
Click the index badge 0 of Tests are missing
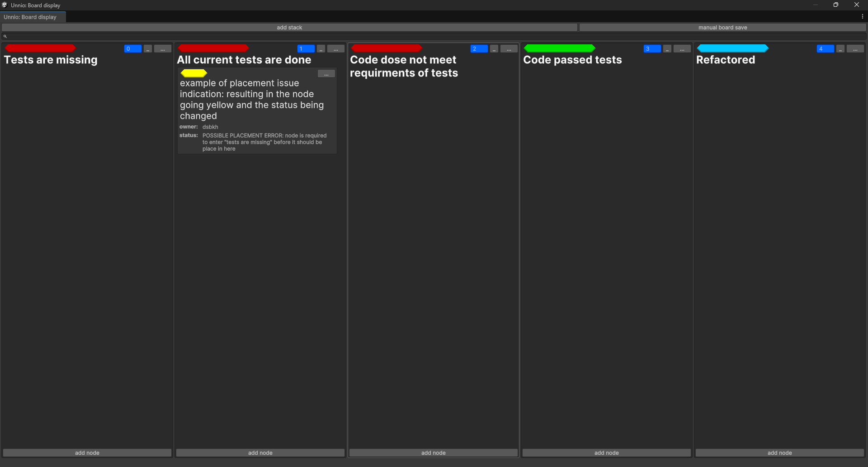[133, 49]
